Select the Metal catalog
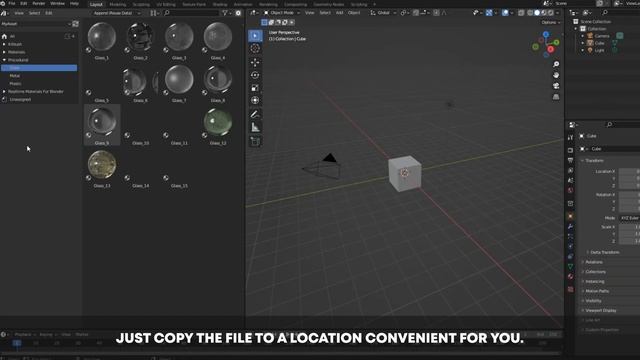 (15, 76)
